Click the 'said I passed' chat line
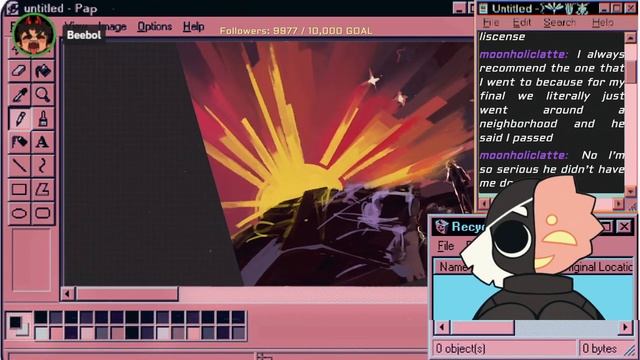The width and height of the screenshot is (640, 360). (516, 138)
